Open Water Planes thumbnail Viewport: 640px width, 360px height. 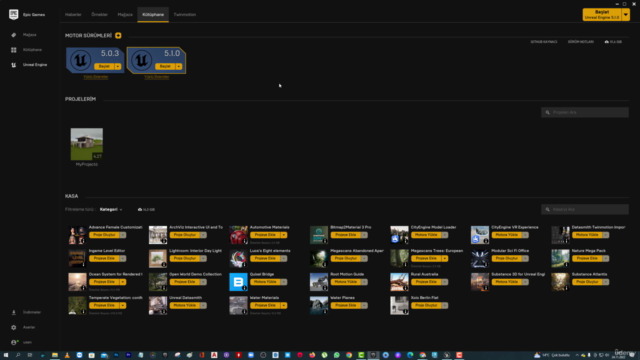[x=319, y=305]
